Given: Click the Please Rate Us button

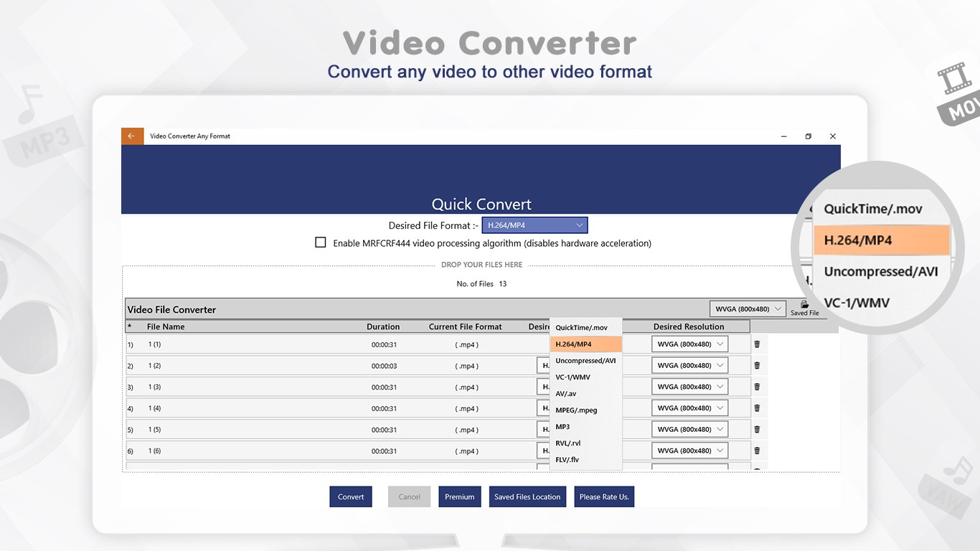Looking at the screenshot, I should (604, 496).
